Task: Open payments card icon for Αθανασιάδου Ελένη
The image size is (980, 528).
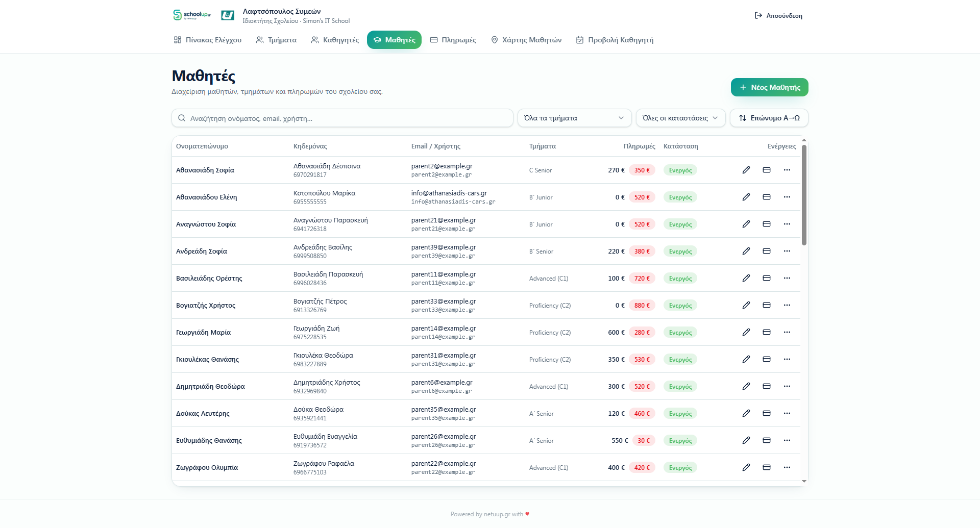Action: 767,197
